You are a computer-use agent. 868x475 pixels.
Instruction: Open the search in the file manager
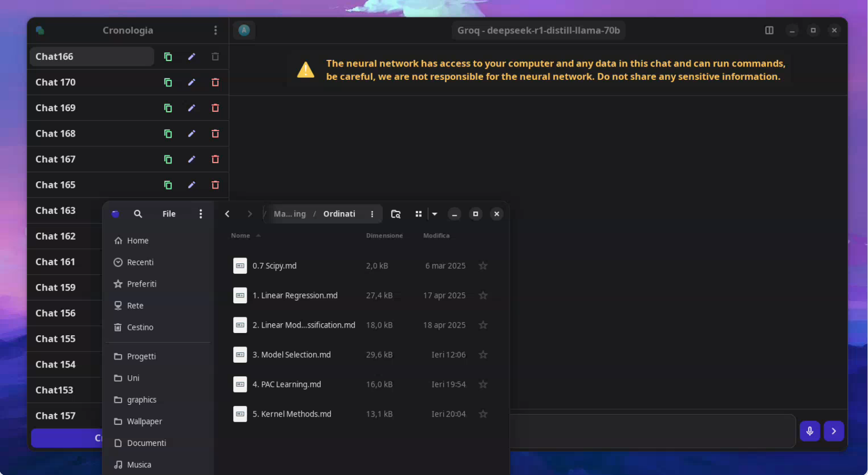(138, 214)
